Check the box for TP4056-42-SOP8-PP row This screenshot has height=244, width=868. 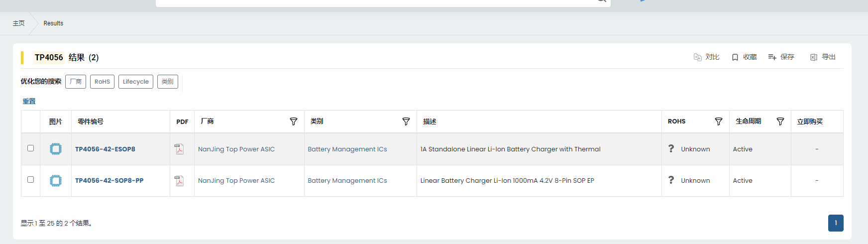click(30, 179)
